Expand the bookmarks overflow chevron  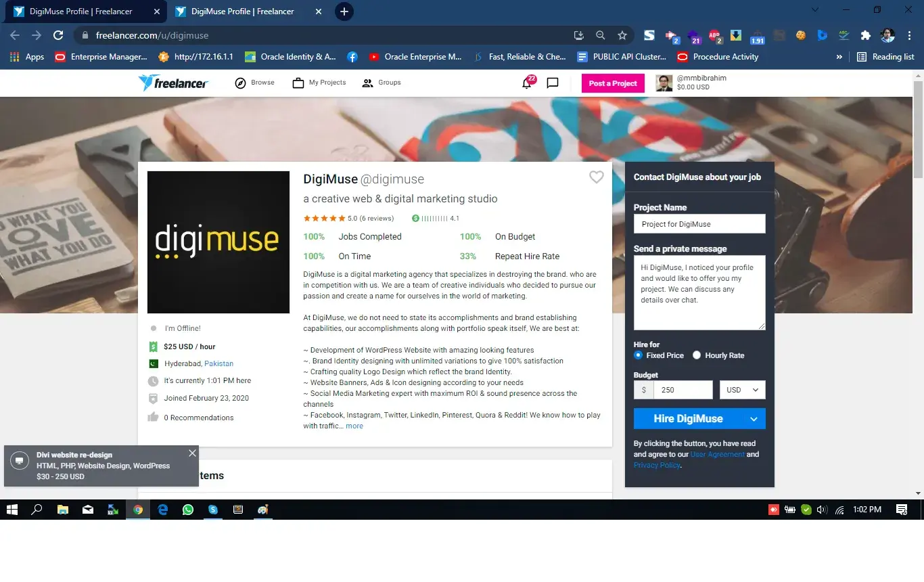click(839, 57)
